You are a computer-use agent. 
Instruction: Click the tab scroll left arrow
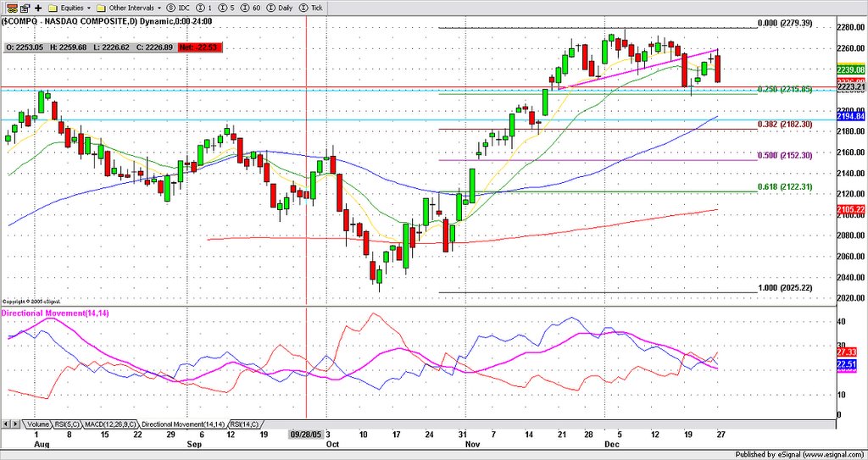point(6,424)
